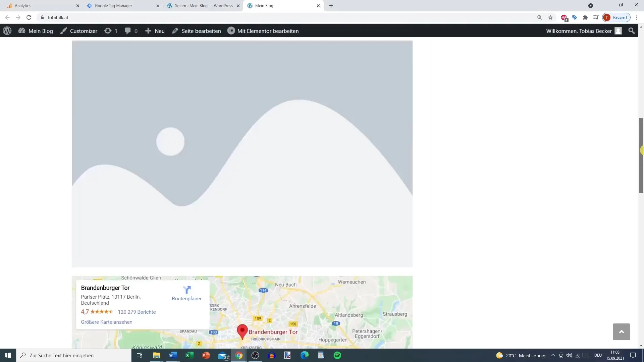Bookmark this page with the star
Screen dimensions: 644x362
coord(550,17)
